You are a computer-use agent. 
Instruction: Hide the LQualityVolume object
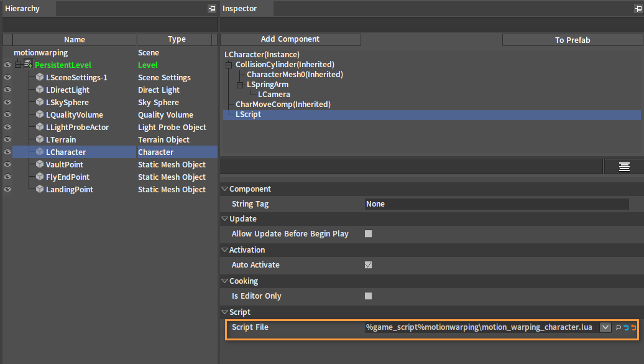coord(7,114)
